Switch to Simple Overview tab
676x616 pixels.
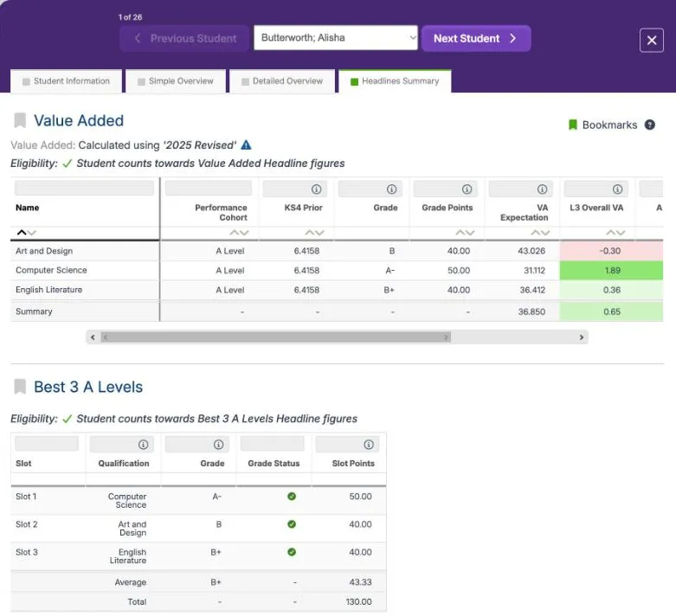[176, 81]
